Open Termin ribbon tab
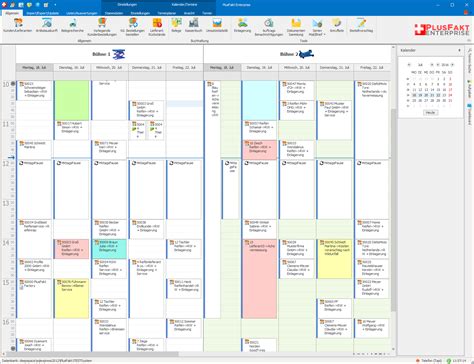The image size is (474, 364). click(207, 13)
